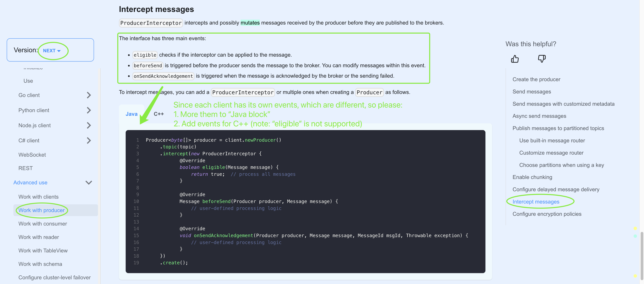Go to Configure encryption policies section
This screenshot has width=644, height=284.
pyautogui.click(x=547, y=214)
